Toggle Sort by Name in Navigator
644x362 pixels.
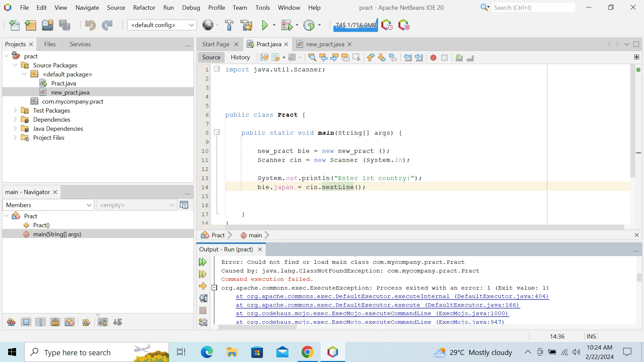103,322
